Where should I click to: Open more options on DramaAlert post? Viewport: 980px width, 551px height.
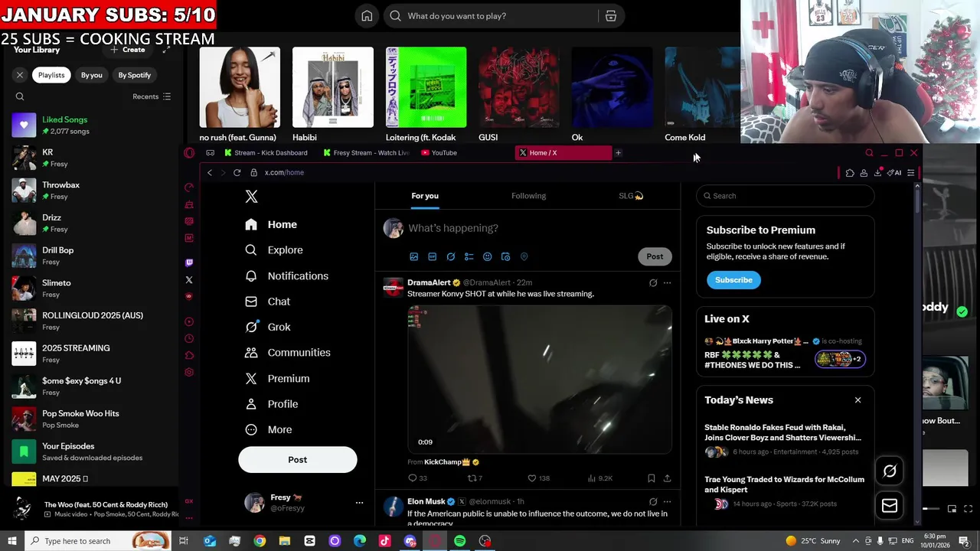pyautogui.click(x=667, y=283)
